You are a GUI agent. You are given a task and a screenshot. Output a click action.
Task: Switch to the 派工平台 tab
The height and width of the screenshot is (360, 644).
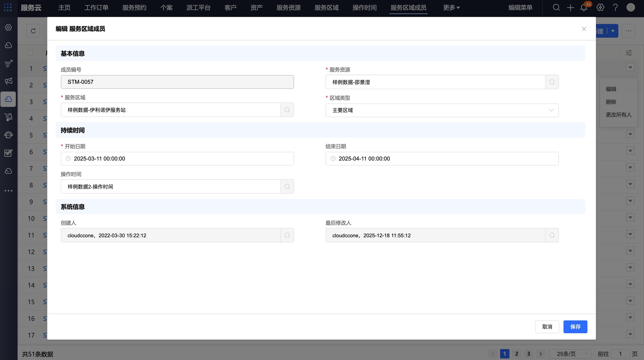point(198,7)
